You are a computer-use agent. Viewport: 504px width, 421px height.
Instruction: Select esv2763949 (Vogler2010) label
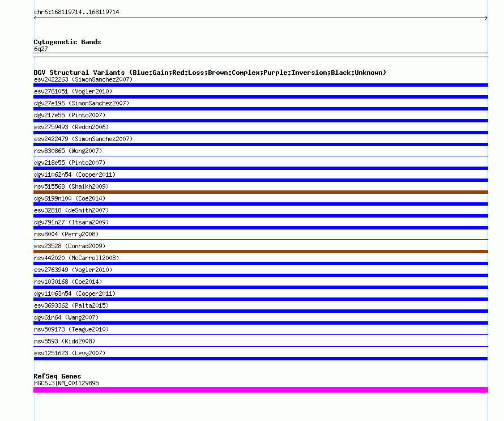73,270
